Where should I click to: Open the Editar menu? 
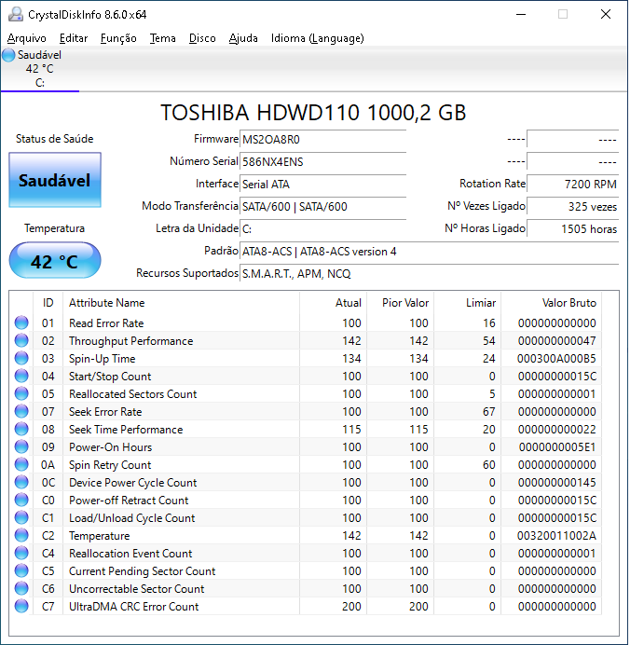pos(74,38)
